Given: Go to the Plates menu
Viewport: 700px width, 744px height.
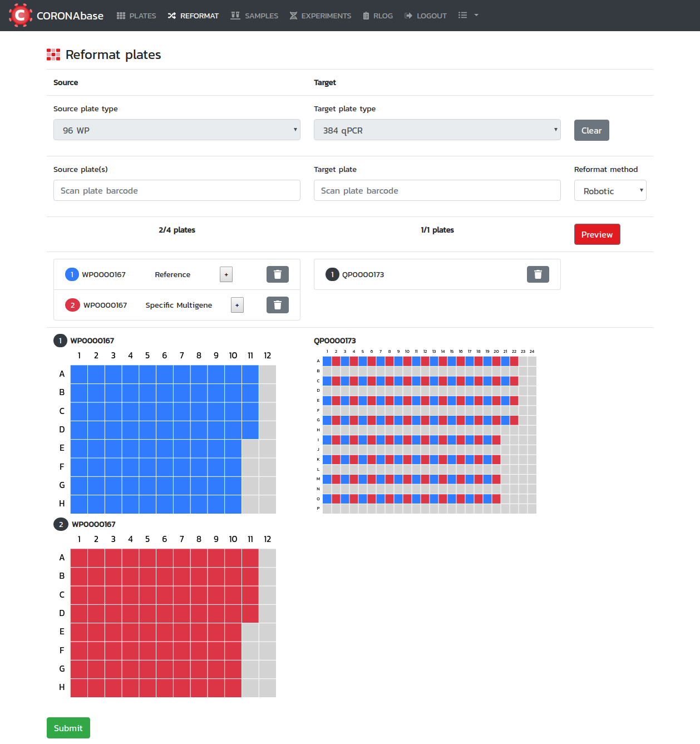Looking at the screenshot, I should 136,16.
